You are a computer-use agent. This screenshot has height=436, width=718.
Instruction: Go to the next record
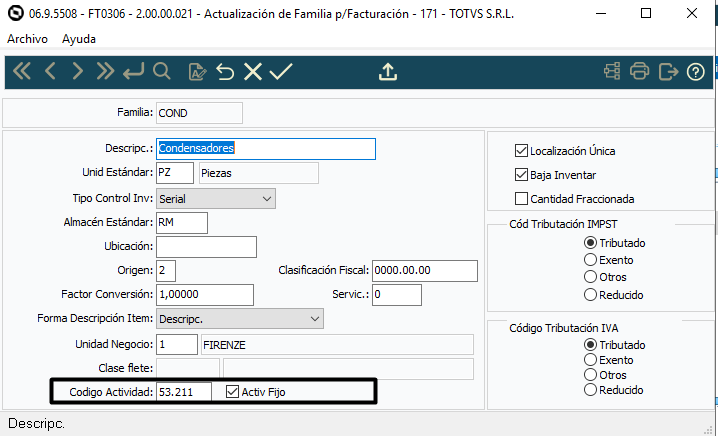[78, 72]
